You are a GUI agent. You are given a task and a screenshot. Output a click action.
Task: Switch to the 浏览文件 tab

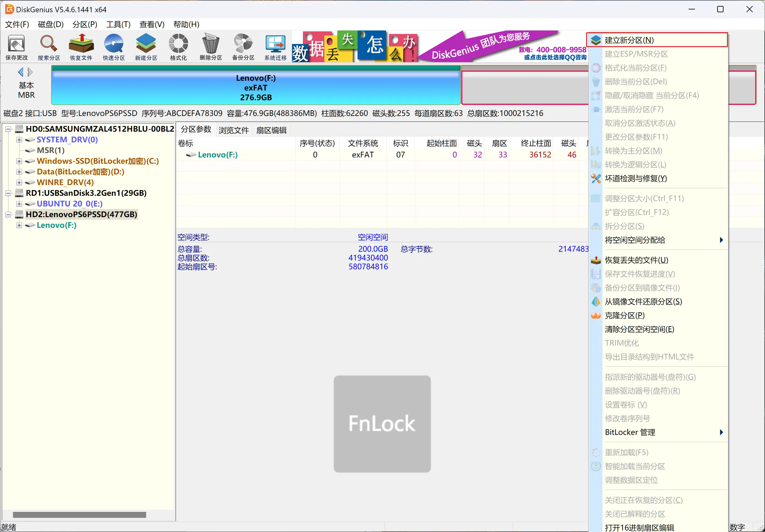tap(234, 130)
